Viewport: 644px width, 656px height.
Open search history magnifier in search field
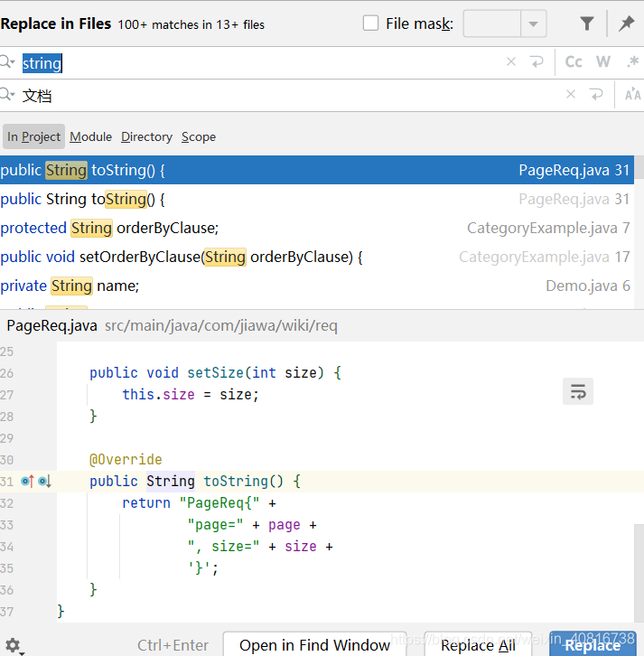[7, 62]
